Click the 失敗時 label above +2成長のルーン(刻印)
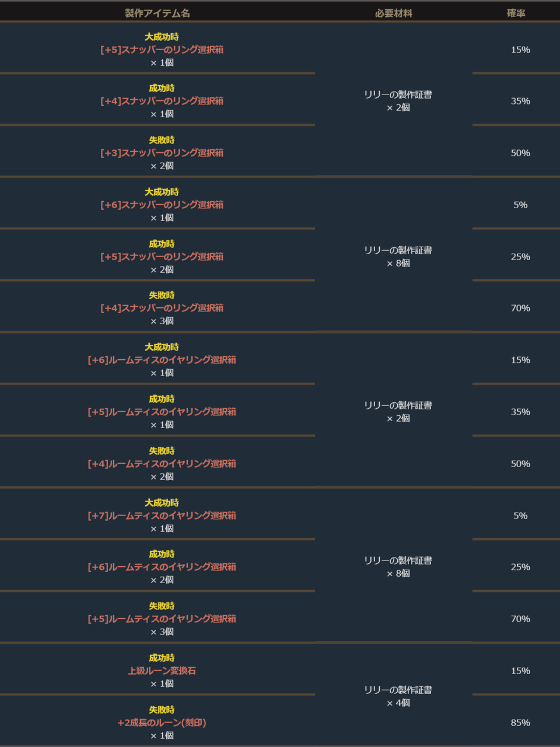The width and height of the screenshot is (560, 747). click(x=162, y=710)
